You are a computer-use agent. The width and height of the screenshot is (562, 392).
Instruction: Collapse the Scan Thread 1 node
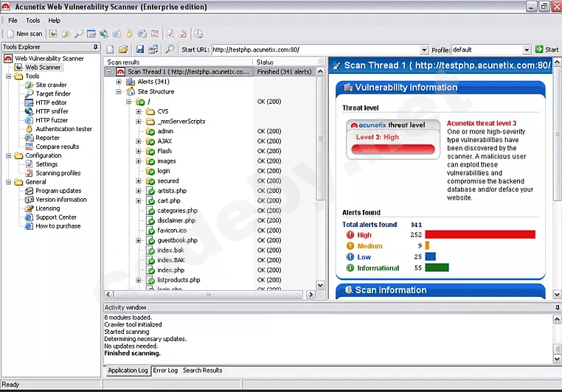click(109, 71)
